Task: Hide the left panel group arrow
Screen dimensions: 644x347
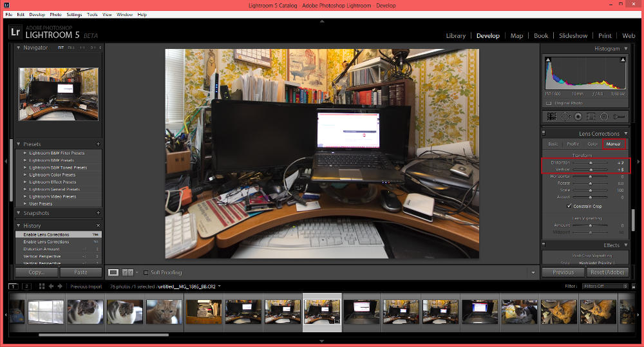Action: coord(6,162)
